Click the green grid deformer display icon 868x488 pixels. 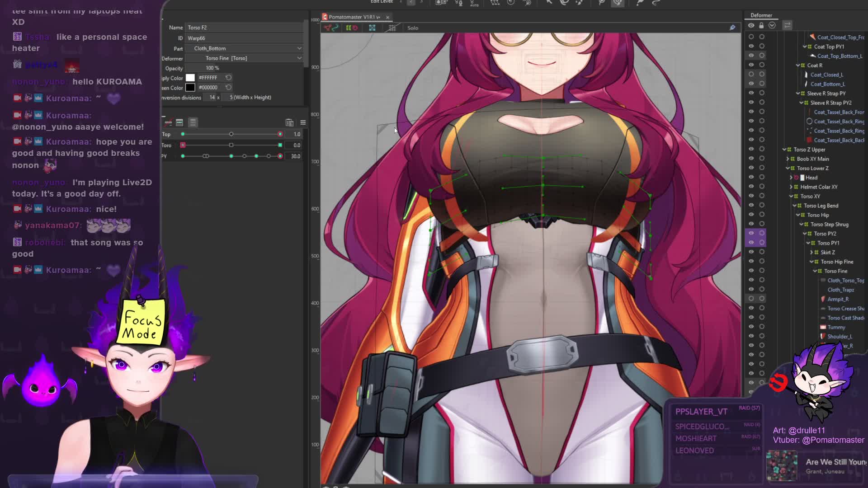coord(352,28)
